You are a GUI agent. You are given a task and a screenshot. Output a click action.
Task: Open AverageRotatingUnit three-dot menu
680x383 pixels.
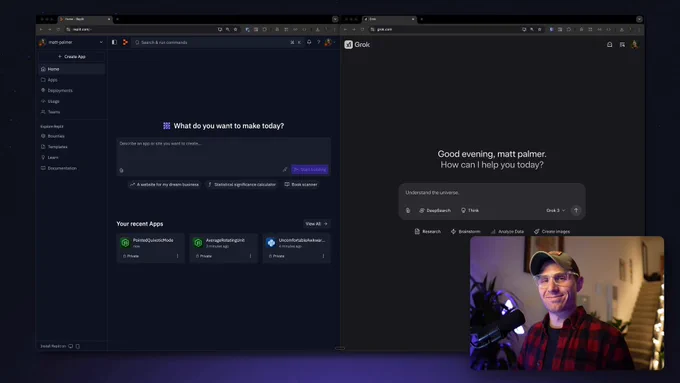pyautogui.click(x=250, y=256)
